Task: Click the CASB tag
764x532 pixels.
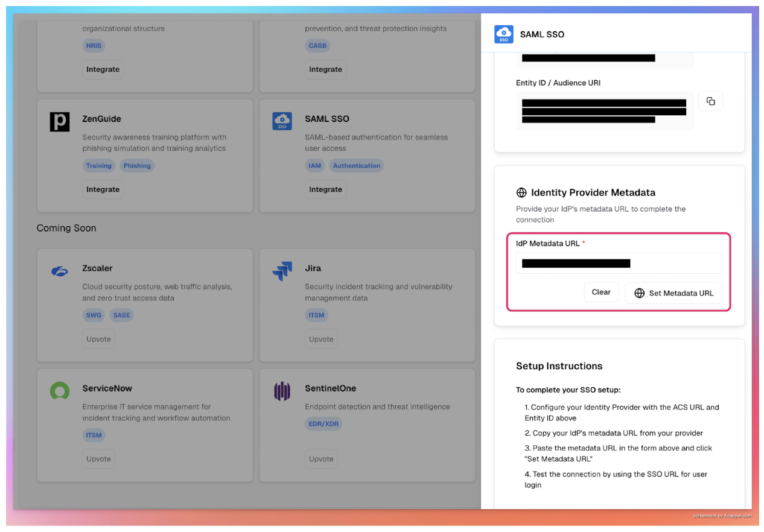Action: pyautogui.click(x=317, y=46)
